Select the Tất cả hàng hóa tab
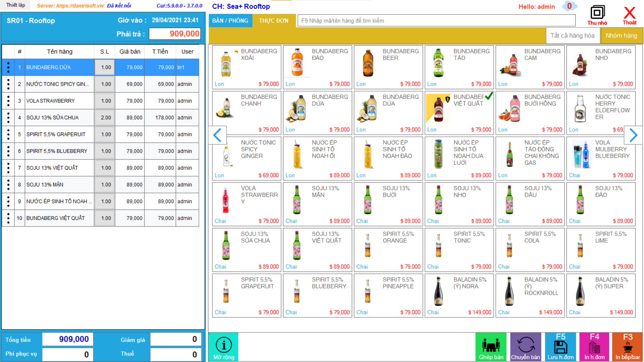The height and width of the screenshot is (362, 644). point(572,36)
